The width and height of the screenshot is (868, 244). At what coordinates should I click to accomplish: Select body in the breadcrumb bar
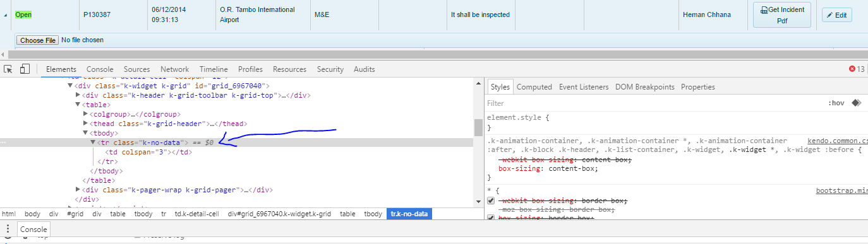click(x=32, y=214)
